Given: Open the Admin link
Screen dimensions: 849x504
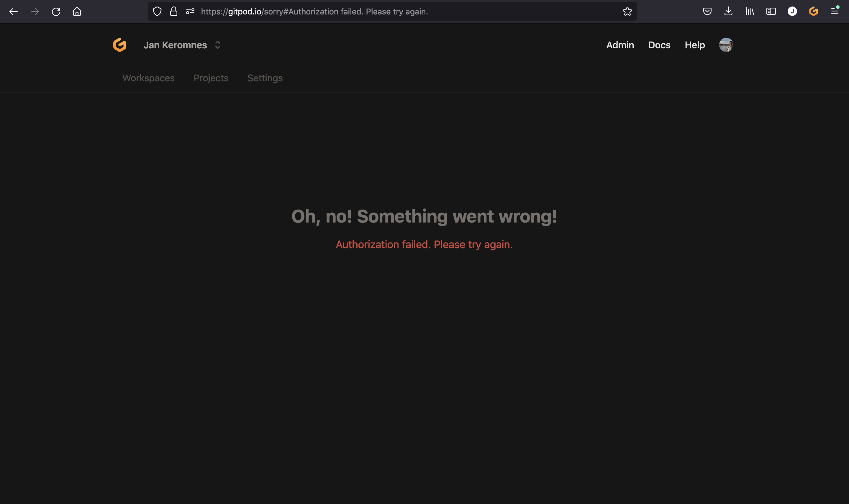Looking at the screenshot, I should (619, 45).
